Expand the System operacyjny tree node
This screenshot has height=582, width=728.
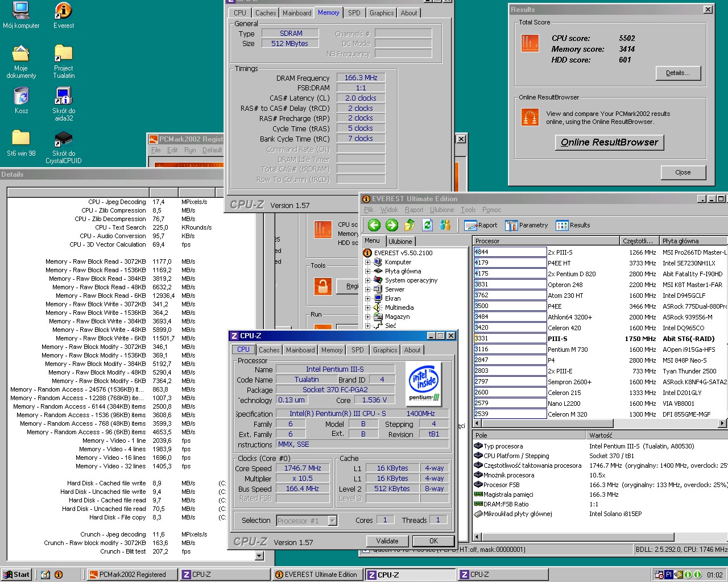pos(367,281)
